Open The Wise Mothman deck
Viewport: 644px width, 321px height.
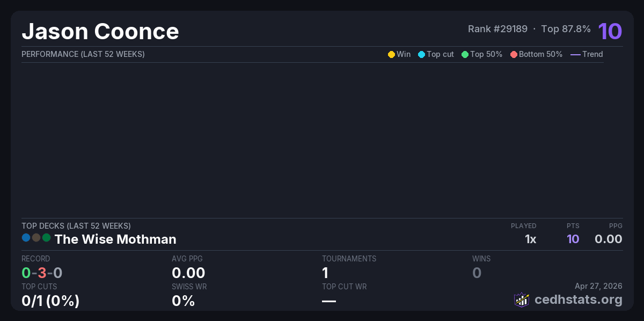point(115,239)
